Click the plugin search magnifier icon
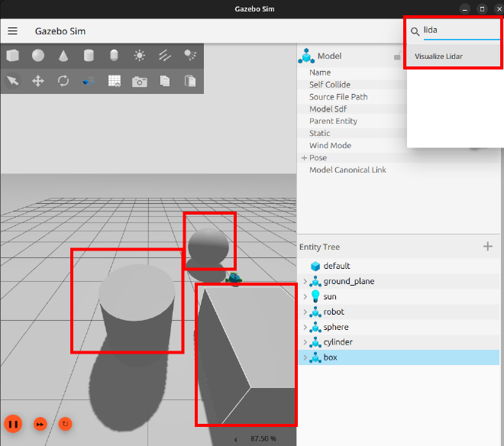Screen dimensions: 504x446 [415, 31]
